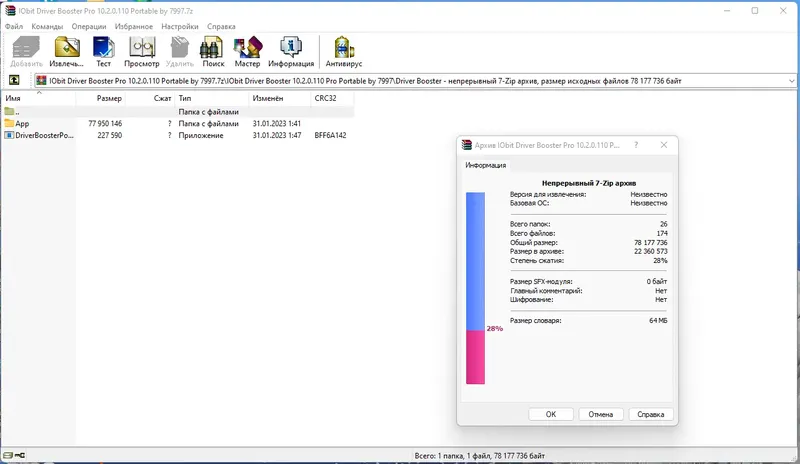The width and height of the screenshot is (800, 464).
Task: Sort by Тип column header
Action: click(x=212, y=98)
